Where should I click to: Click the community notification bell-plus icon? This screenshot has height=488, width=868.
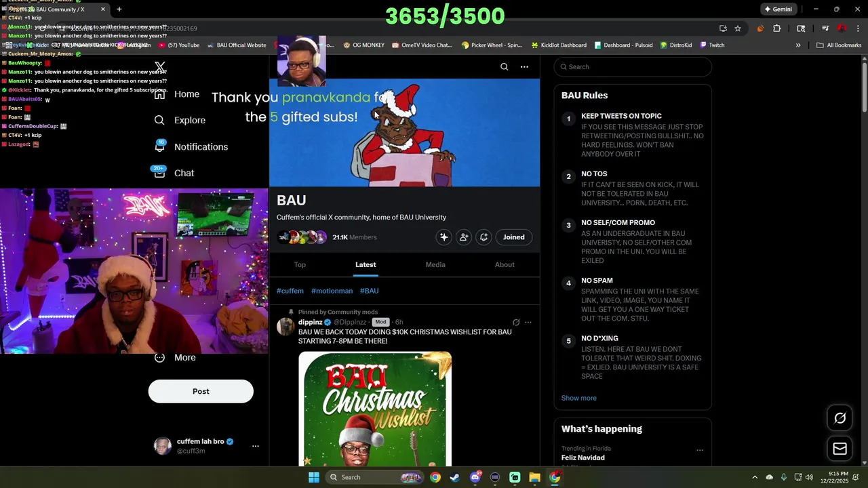(x=484, y=237)
